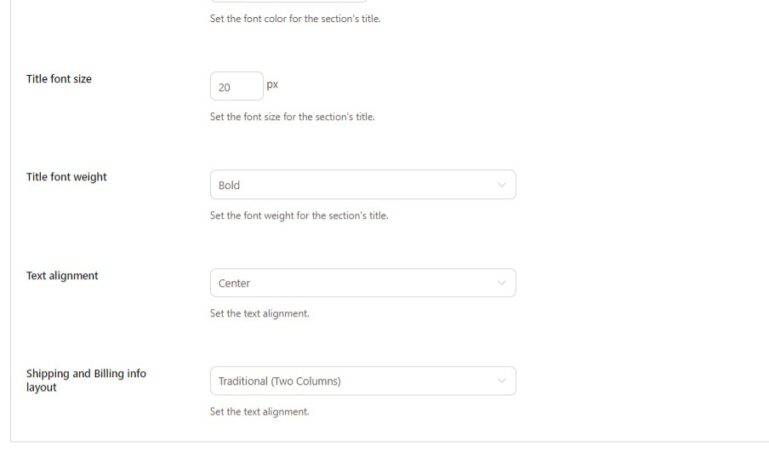
Task: Click help text below the Center dropdown
Action: pos(259,313)
